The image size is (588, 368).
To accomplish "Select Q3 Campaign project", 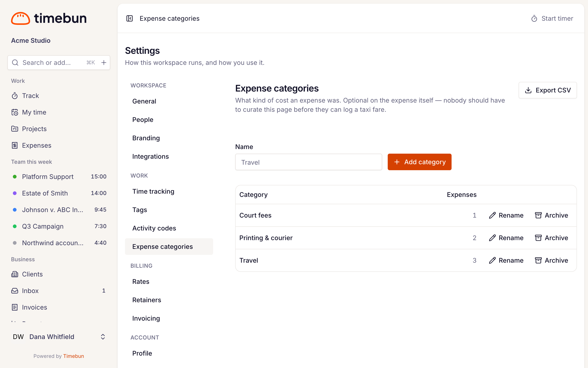I will tap(59, 226).
